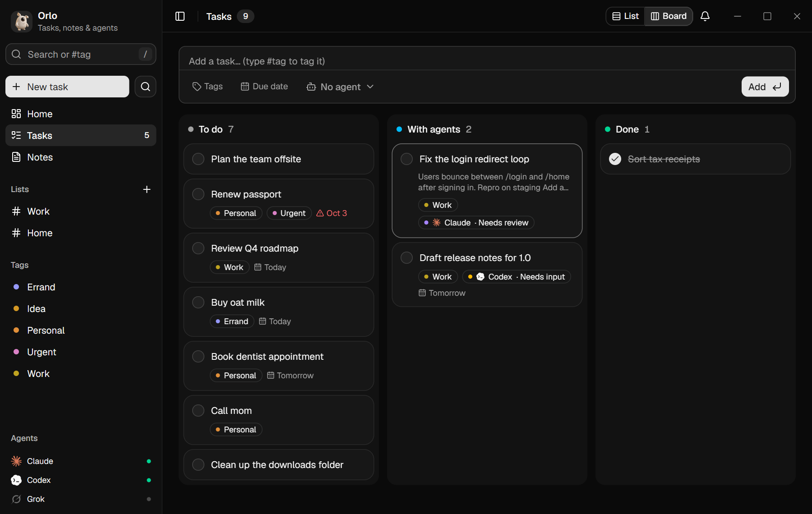Open the Work list

click(x=81, y=211)
